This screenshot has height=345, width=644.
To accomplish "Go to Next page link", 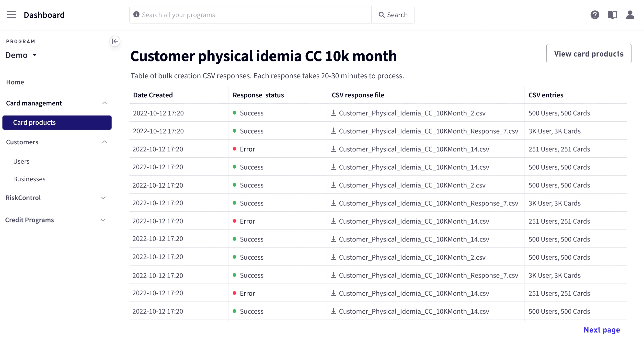I will click(x=601, y=330).
